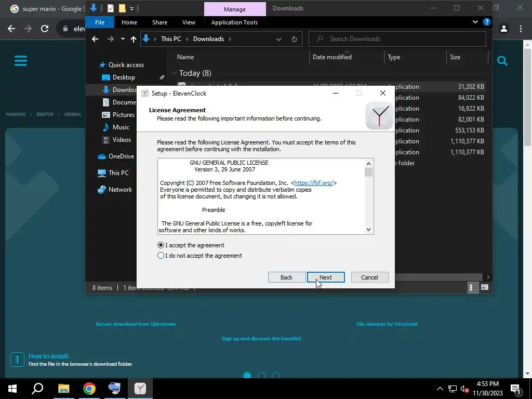Open the Chrome profile icon
This screenshot has width=532, height=399.
coord(504,29)
